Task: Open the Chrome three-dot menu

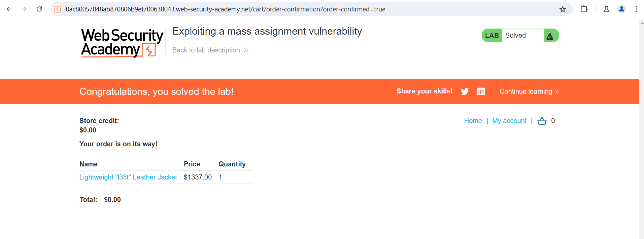Action: 637,9
